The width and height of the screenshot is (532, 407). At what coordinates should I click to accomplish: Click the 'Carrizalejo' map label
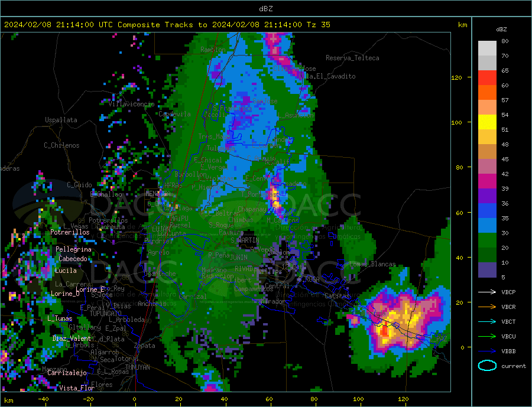tap(67, 373)
